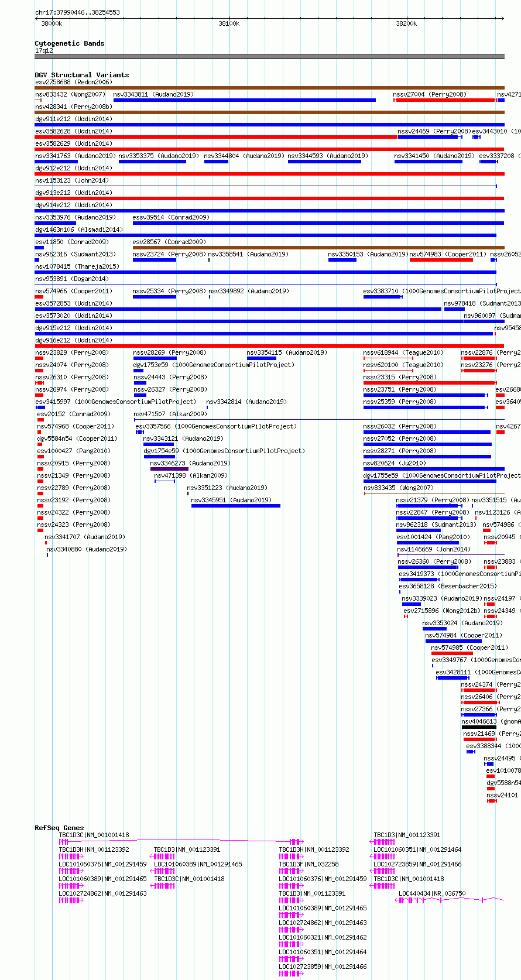Click nsv3353024 (Audano2019) label
The image size is (521, 980).
click(462, 623)
